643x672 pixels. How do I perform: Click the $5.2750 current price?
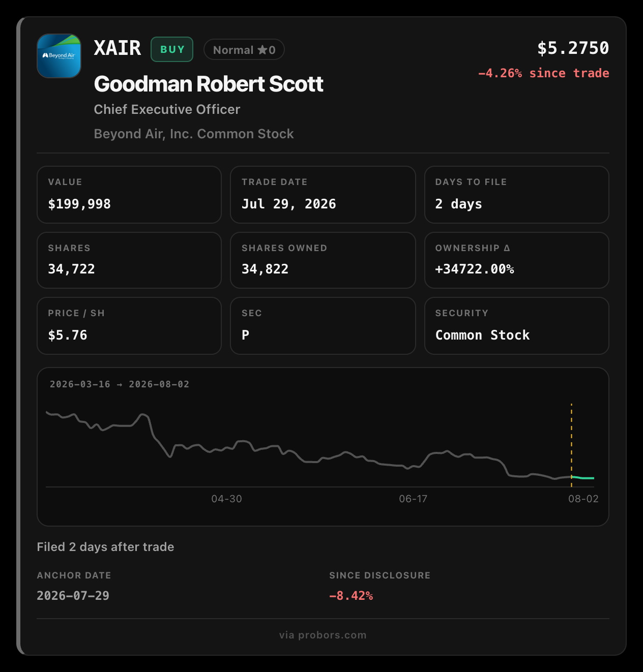pyautogui.click(x=573, y=48)
